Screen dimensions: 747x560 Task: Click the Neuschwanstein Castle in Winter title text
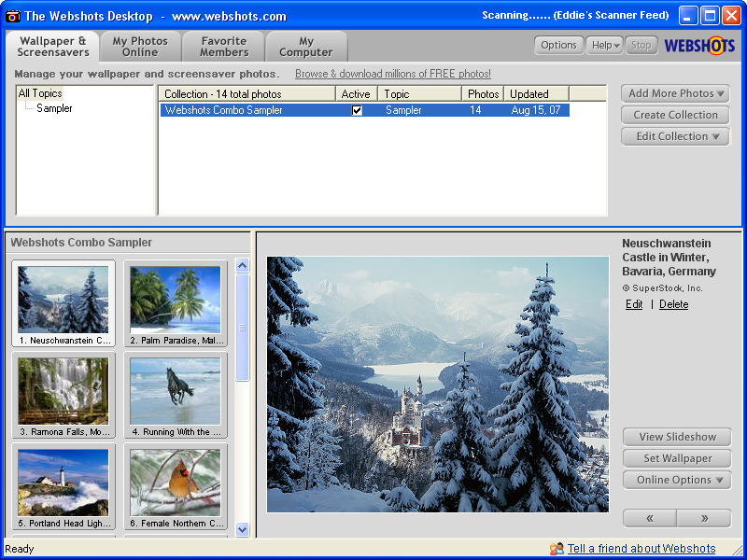669,258
